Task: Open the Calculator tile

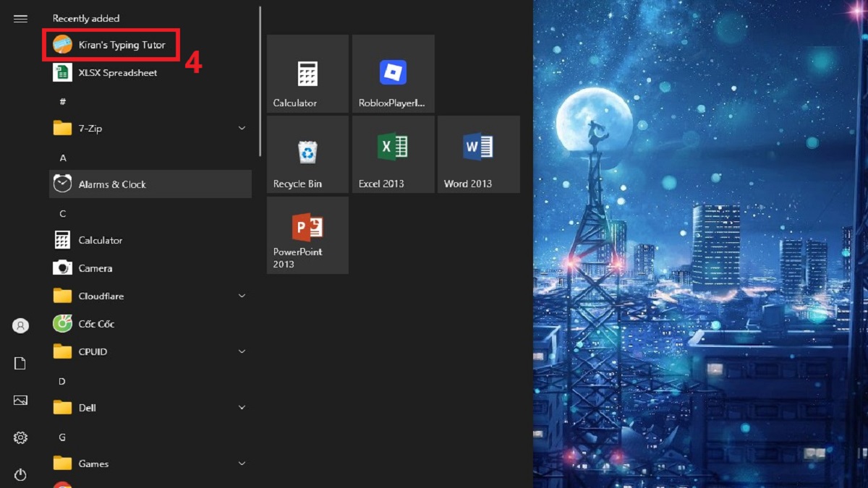Action: click(307, 74)
